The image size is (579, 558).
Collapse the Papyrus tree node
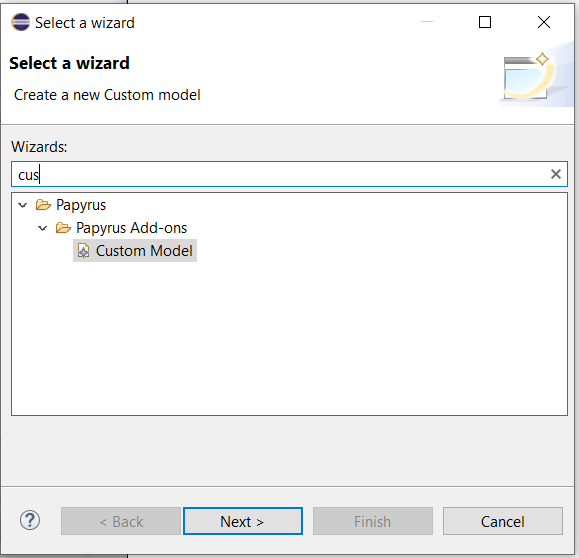pyautogui.click(x=23, y=205)
